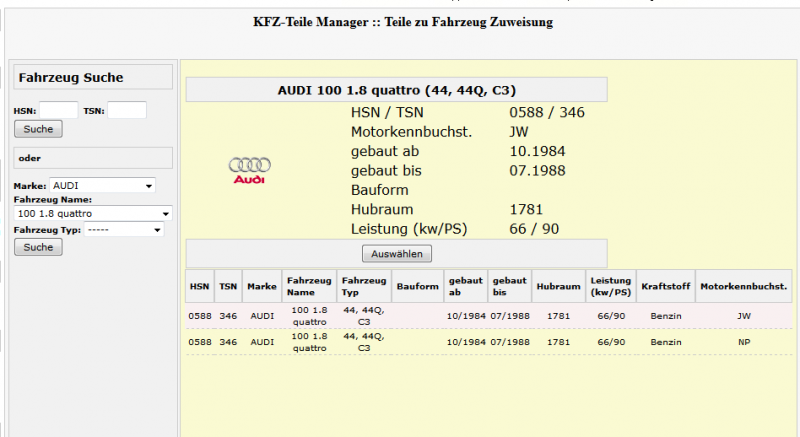Click the TSN column header
This screenshot has height=437, width=800.
coord(228,286)
